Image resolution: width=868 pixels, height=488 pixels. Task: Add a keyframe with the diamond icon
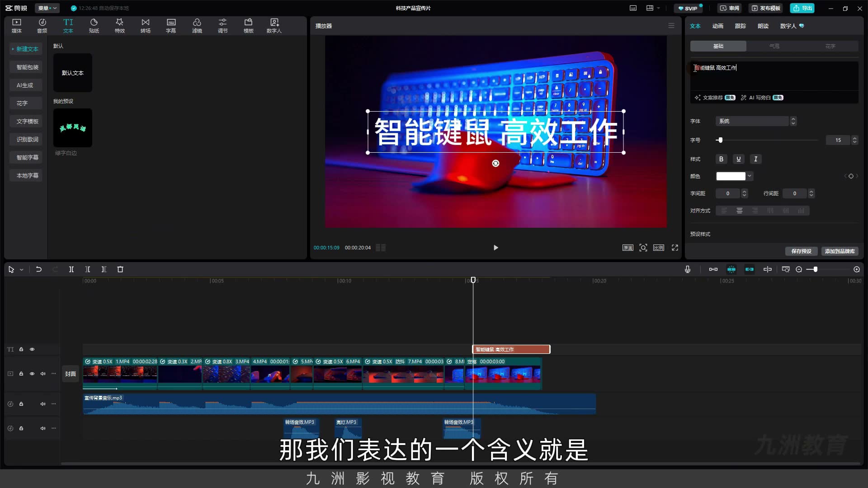click(x=851, y=176)
